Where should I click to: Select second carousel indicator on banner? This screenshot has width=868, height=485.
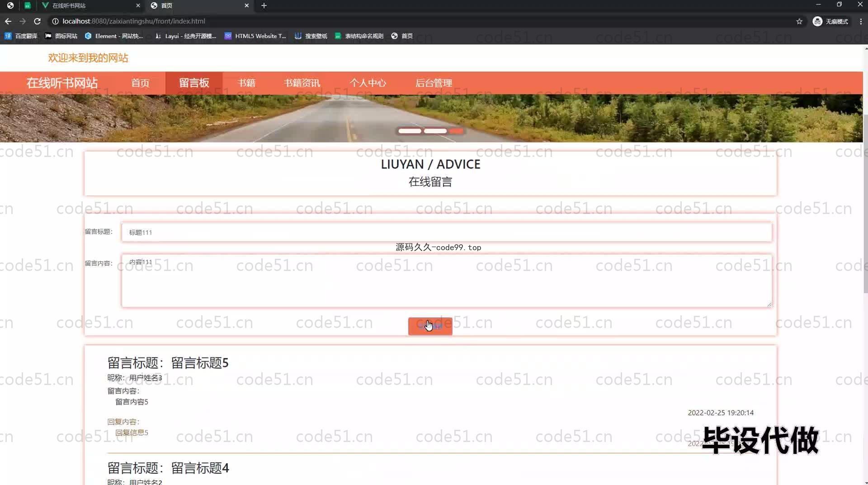[x=435, y=131]
